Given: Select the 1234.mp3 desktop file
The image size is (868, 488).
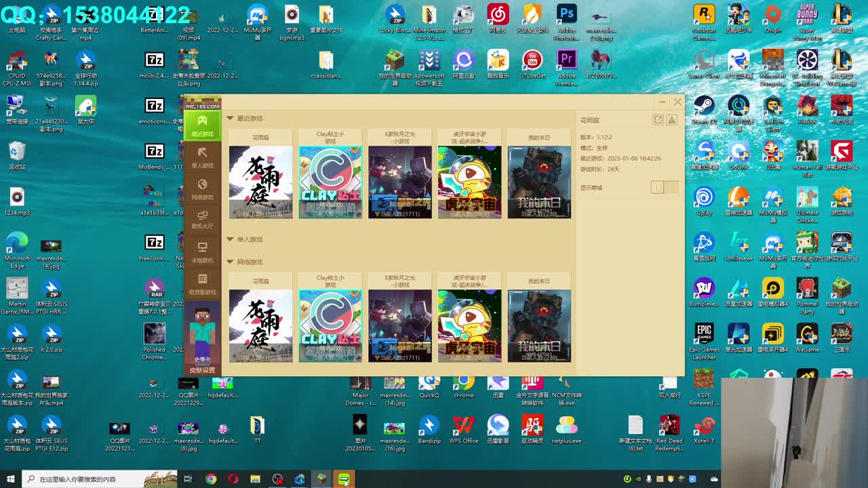Looking at the screenshot, I should (17, 202).
